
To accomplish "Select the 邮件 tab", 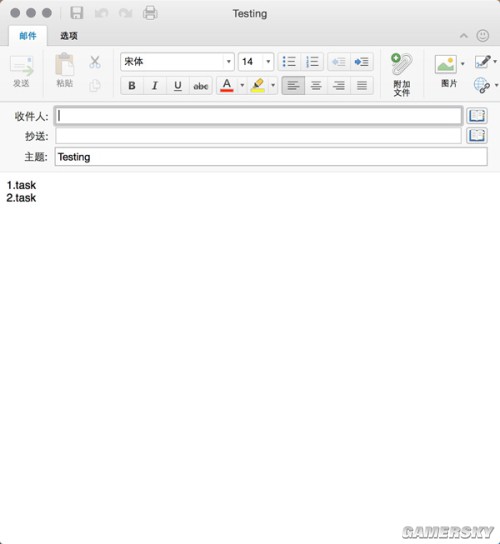I will point(28,36).
